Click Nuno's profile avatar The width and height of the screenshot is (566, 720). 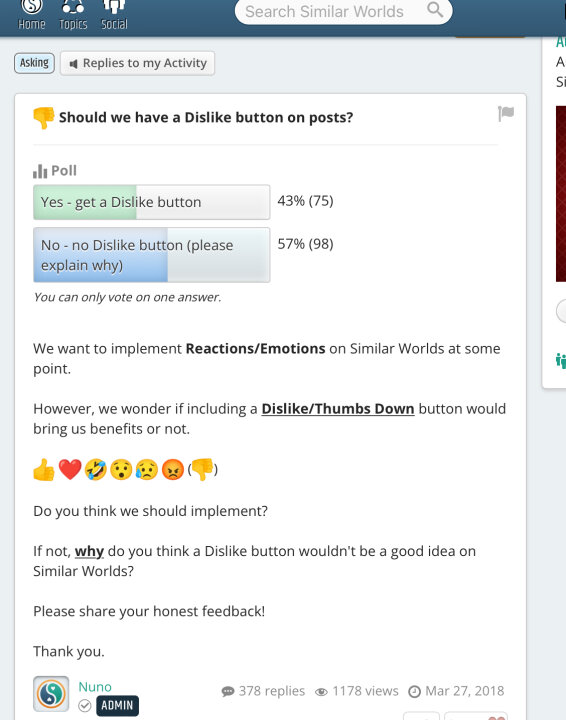click(x=51, y=693)
